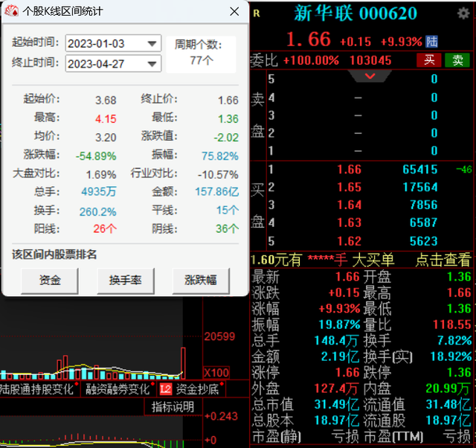The image size is (476, 448).
Task: Click the tall red volume bar in chart
Action: point(183,363)
